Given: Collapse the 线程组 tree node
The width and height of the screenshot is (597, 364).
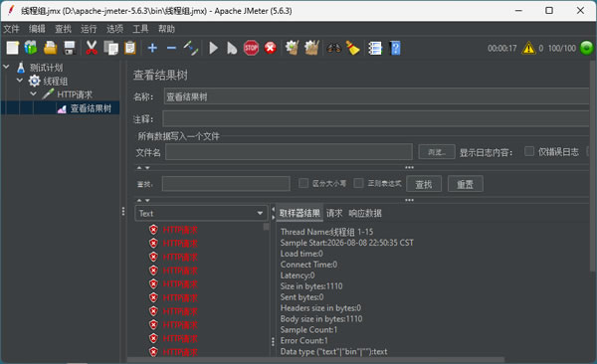Looking at the screenshot, I should point(20,81).
